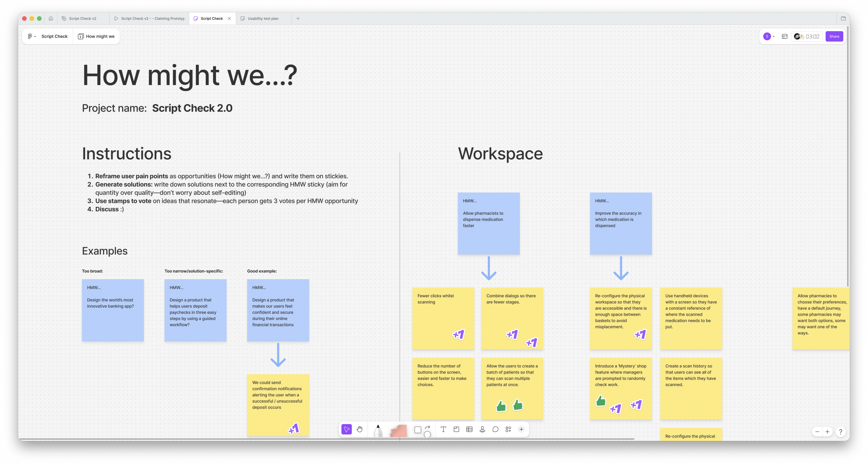The width and height of the screenshot is (868, 465).
Task: Zoom in with the plus button
Action: 827,432
